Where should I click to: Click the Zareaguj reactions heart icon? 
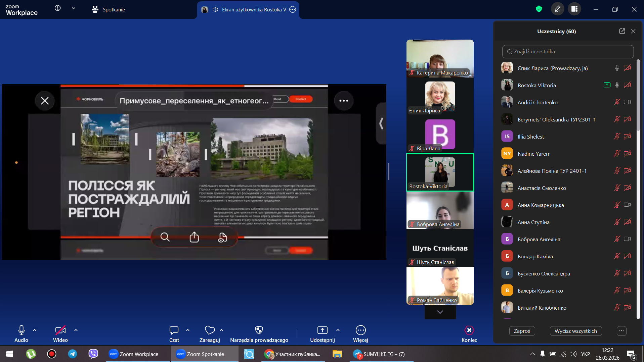pos(210,330)
